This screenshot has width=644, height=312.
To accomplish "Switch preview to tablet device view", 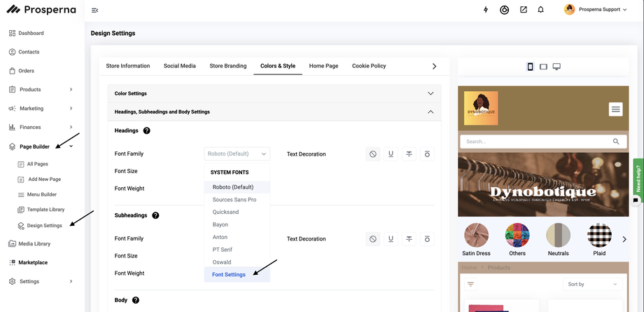I will [543, 67].
